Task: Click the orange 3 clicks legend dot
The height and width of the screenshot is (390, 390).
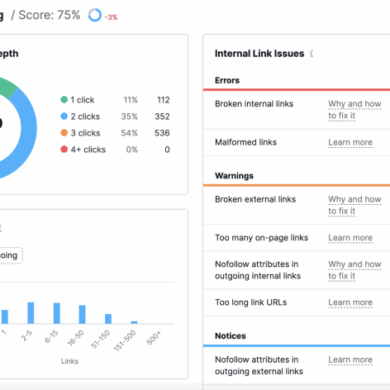Action: pyautogui.click(x=64, y=133)
